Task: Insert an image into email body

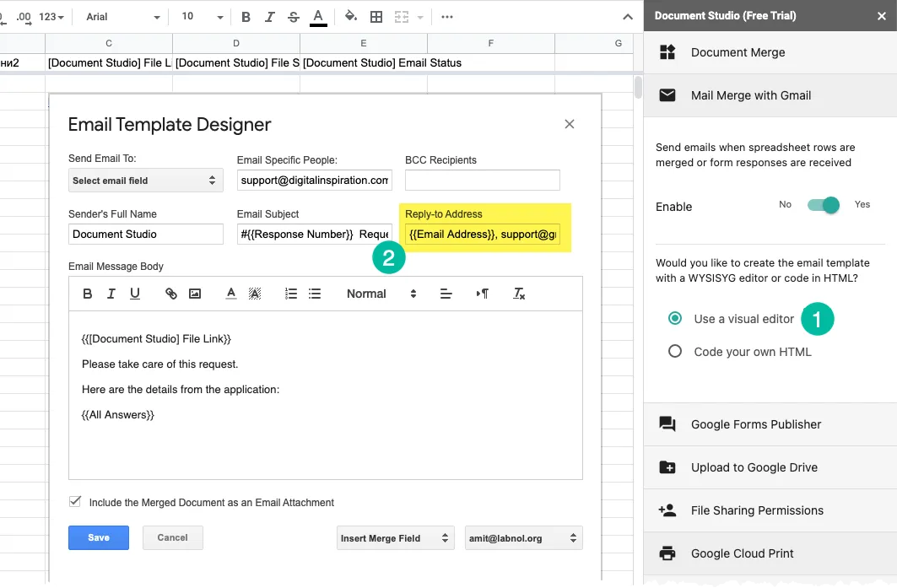Action: [x=195, y=294]
